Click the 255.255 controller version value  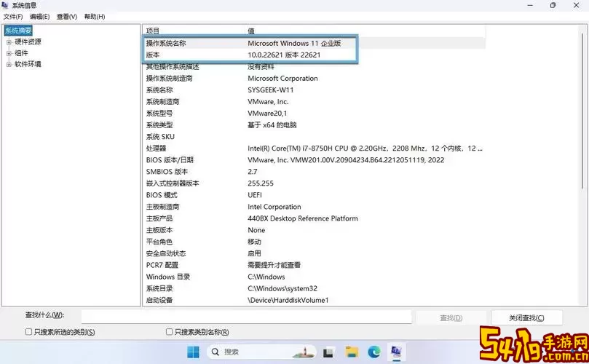coord(261,183)
